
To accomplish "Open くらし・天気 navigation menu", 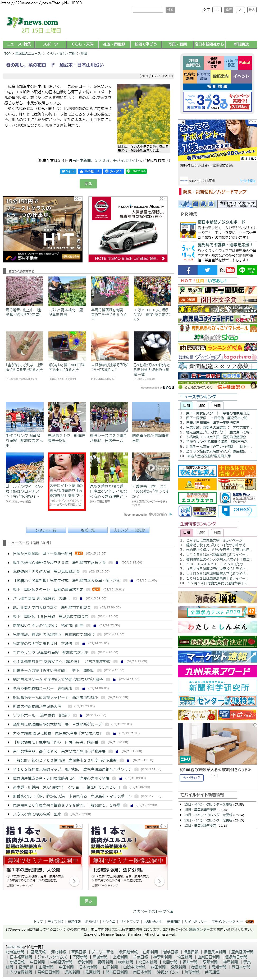I will click(82, 44).
